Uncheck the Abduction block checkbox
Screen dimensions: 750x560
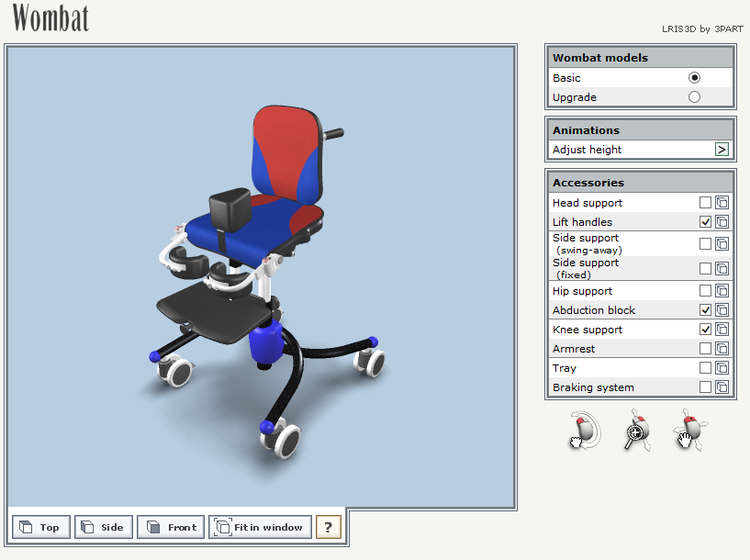[x=705, y=310]
